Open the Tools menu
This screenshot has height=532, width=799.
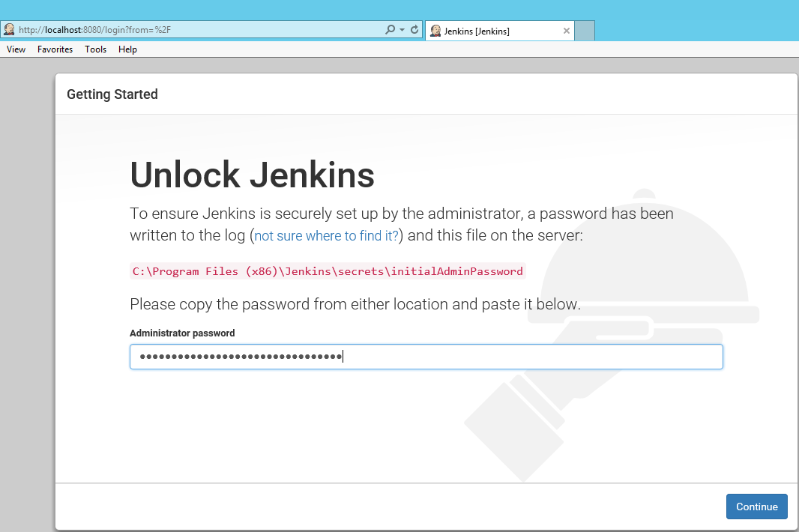(x=95, y=49)
